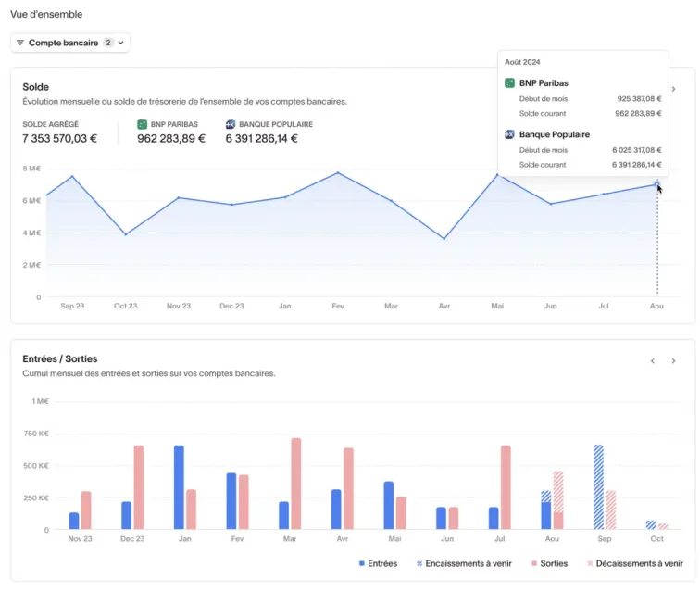
Task: Click the pink Sorties bar for Dec 23
Action: [139, 487]
